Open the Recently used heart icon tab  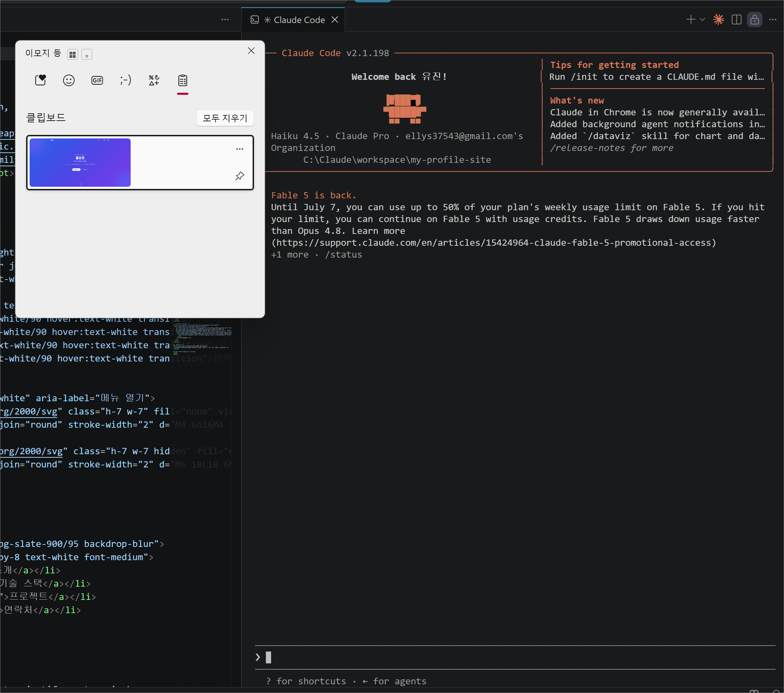[x=40, y=80]
